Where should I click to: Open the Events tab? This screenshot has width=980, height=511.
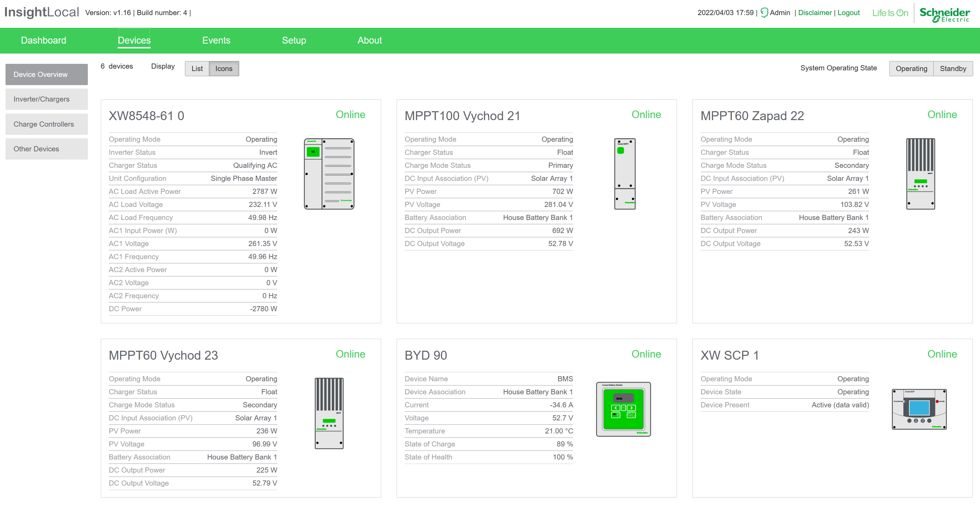tap(216, 40)
